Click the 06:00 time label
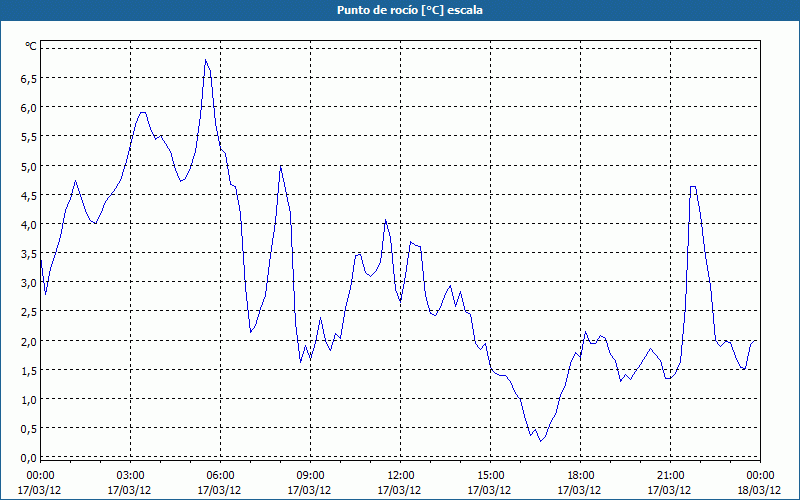800x500 pixels. coord(220,476)
